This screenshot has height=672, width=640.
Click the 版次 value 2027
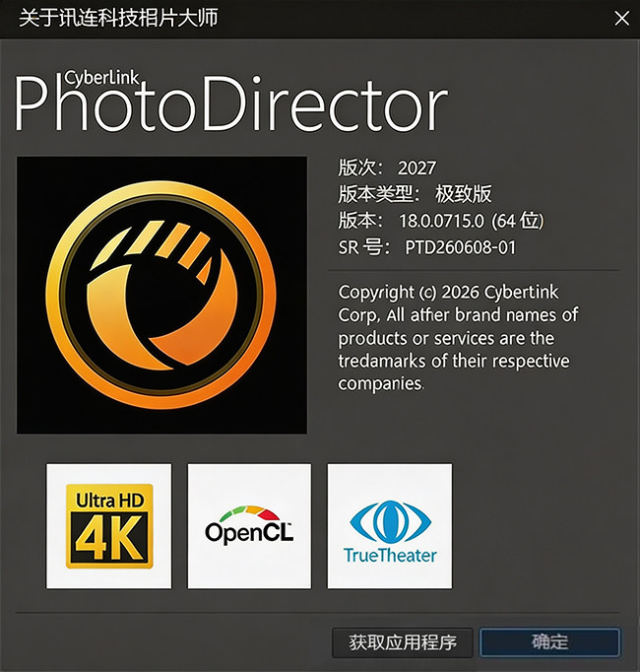(416, 168)
